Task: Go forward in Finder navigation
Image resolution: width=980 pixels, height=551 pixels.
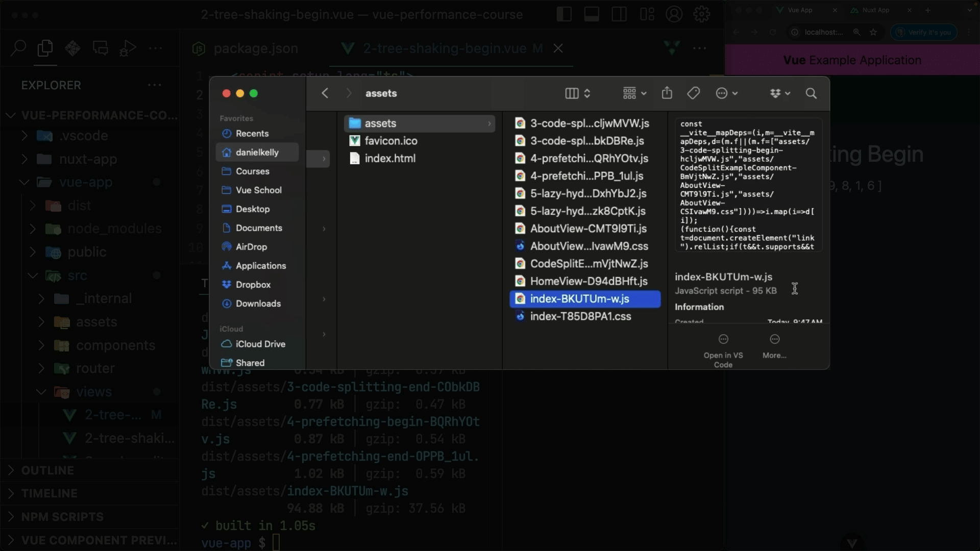Action: [349, 93]
